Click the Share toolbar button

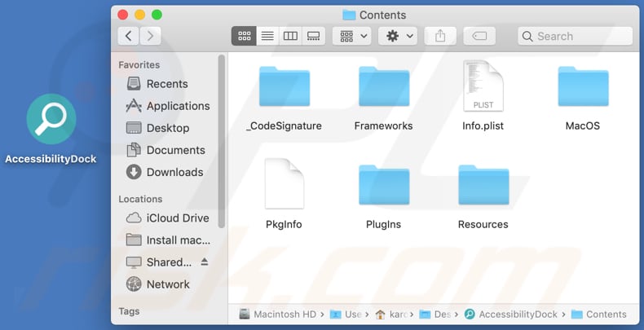[440, 36]
